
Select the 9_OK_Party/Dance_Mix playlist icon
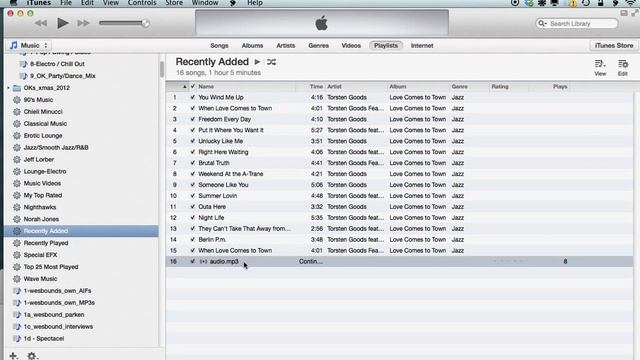pyautogui.click(x=24, y=76)
